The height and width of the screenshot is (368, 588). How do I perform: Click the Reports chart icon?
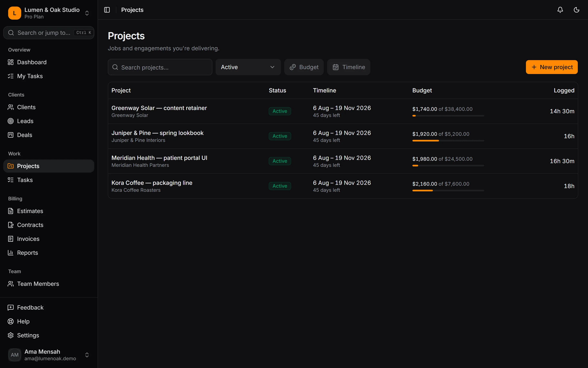pos(11,253)
